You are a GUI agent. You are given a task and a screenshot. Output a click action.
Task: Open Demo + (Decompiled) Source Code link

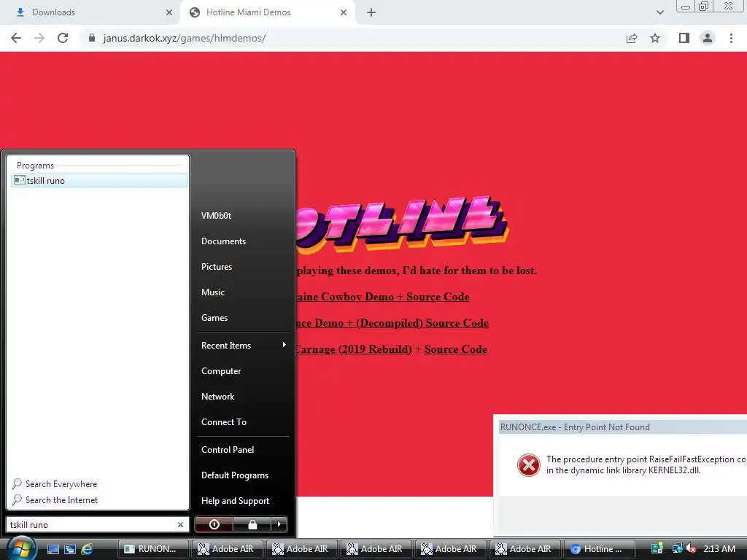point(392,323)
